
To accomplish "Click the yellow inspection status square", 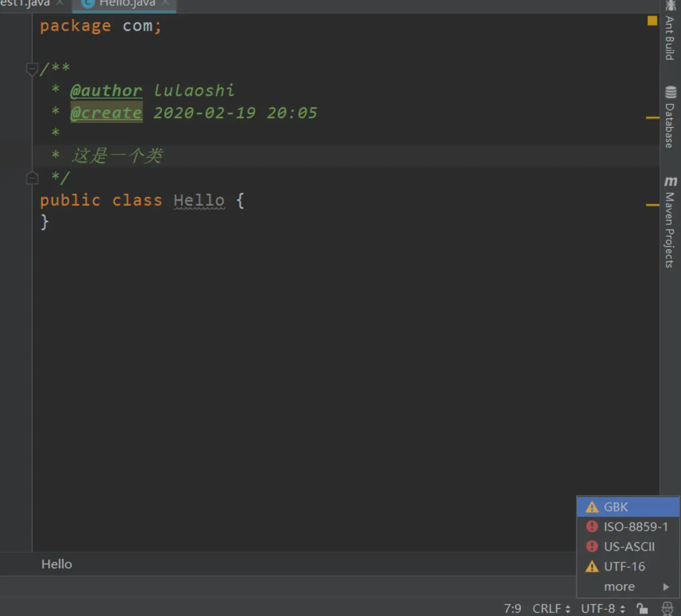I will click(x=652, y=21).
